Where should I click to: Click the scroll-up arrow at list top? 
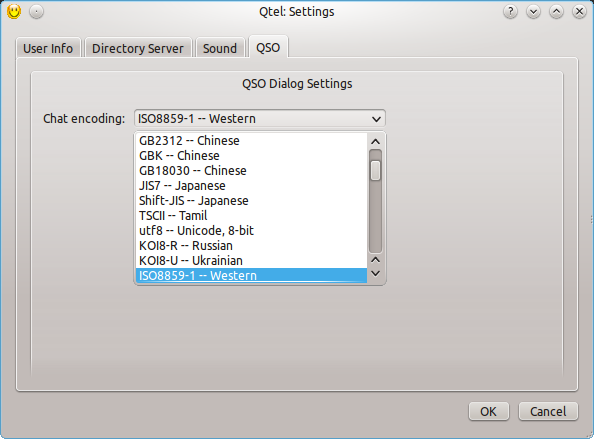coord(375,142)
